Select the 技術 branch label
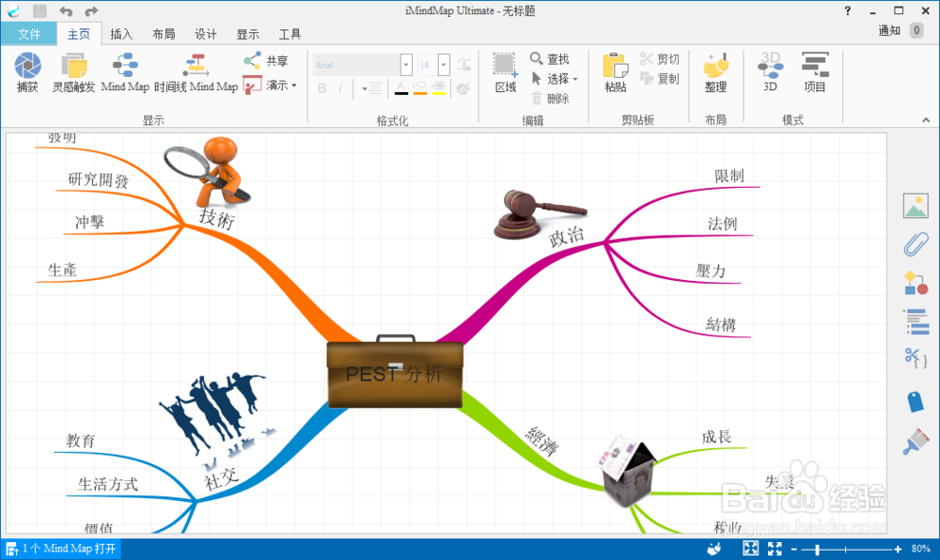 point(216,219)
